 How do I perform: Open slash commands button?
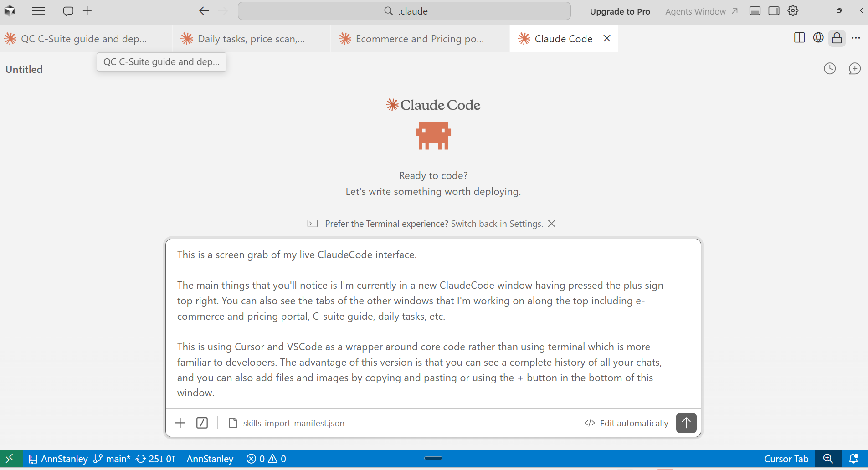(x=202, y=423)
